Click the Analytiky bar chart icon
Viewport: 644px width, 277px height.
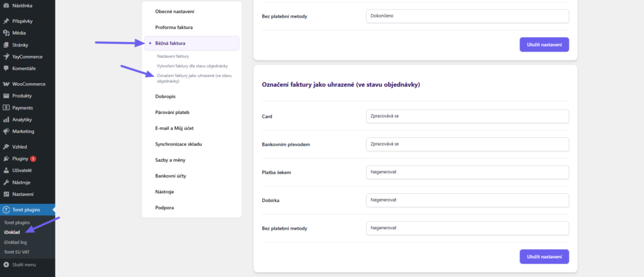[x=6, y=120]
